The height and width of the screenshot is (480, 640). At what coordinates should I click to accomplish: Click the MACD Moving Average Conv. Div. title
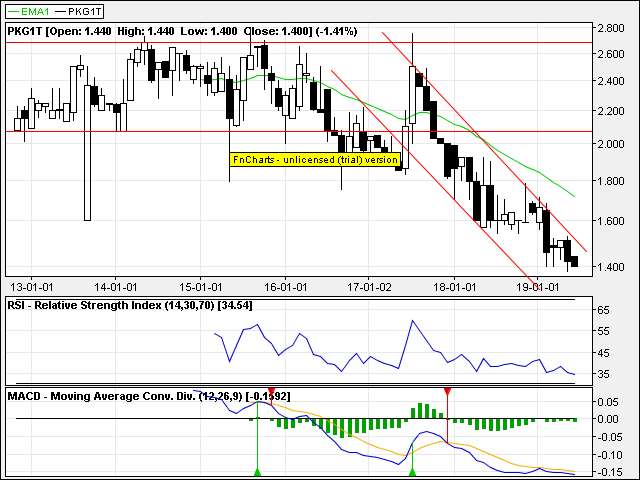point(149,396)
